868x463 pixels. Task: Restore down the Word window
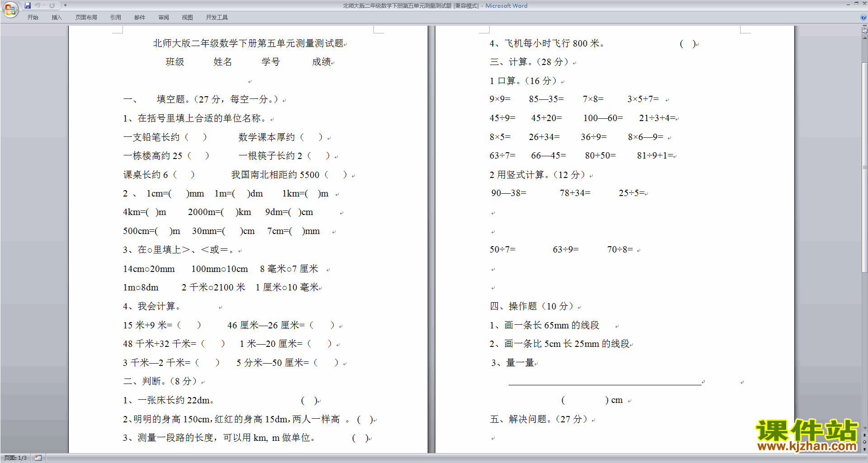(856, 4)
